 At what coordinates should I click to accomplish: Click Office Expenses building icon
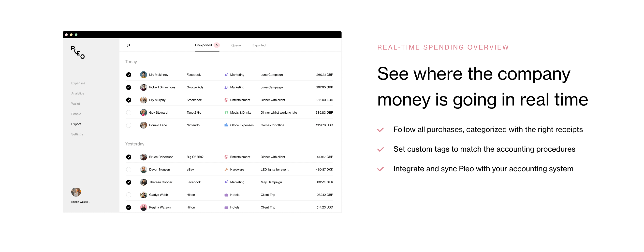tap(226, 125)
